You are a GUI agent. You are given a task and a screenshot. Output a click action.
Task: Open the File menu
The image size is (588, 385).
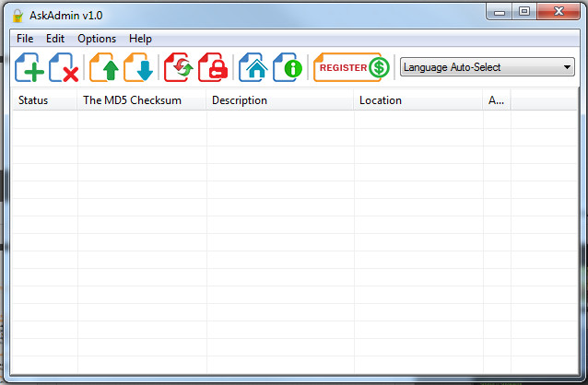pyautogui.click(x=25, y=39)
